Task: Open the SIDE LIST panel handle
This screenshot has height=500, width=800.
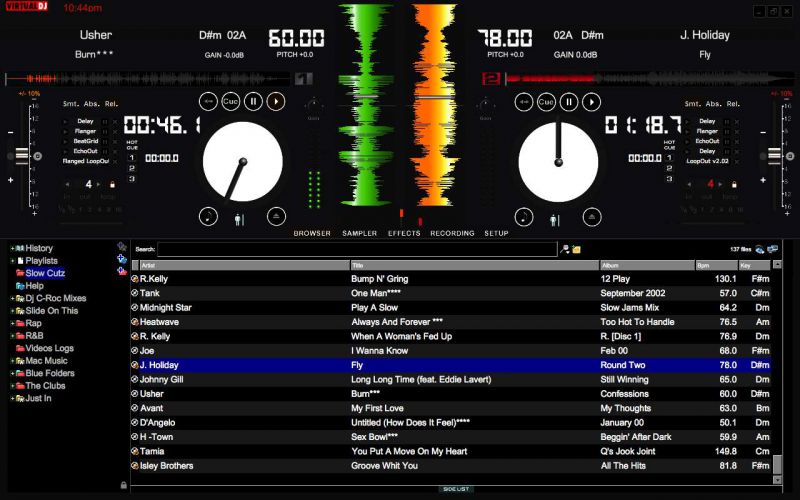Action: [x=456, y=489]
